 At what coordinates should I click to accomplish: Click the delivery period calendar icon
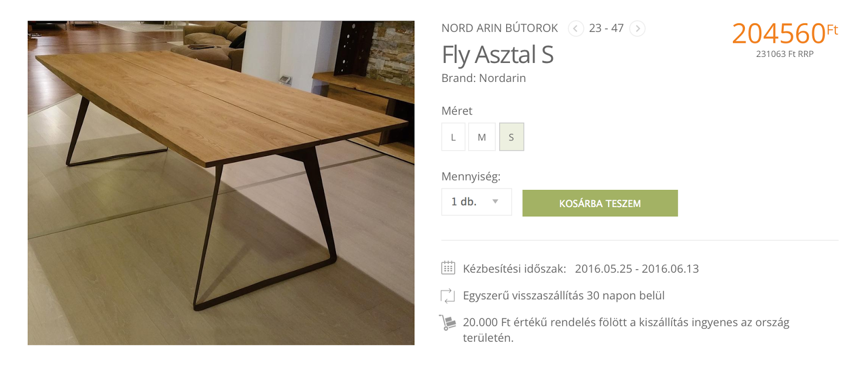pos(448,268)
